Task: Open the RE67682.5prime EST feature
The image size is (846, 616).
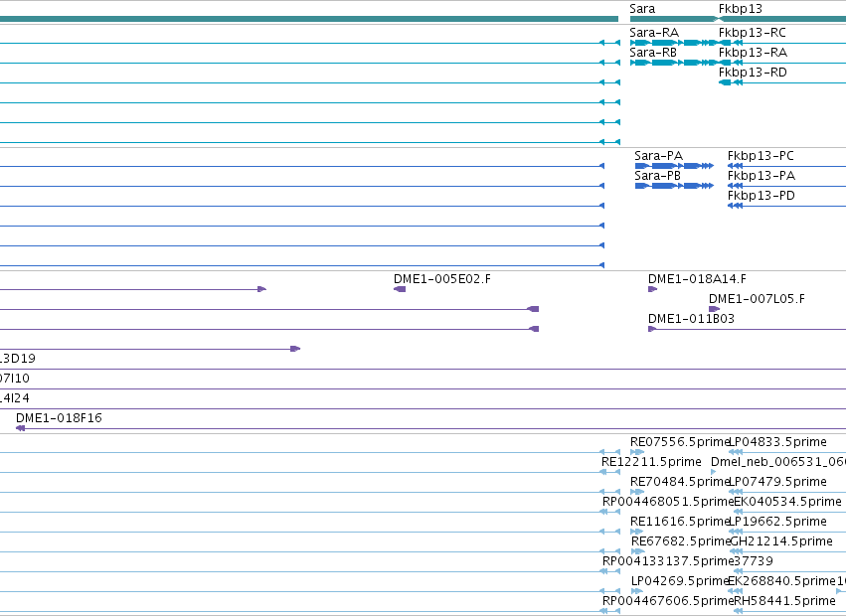Action: [680, 541]
